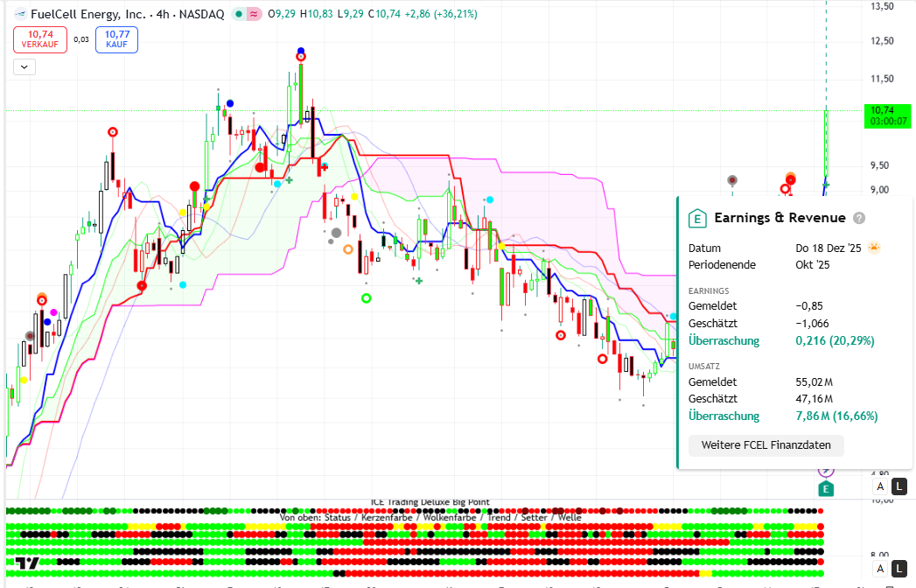Screen dimensions: 916x588
Task: Click the Earnings & Revenue E icon in popup
Action: tap(697, 218)
